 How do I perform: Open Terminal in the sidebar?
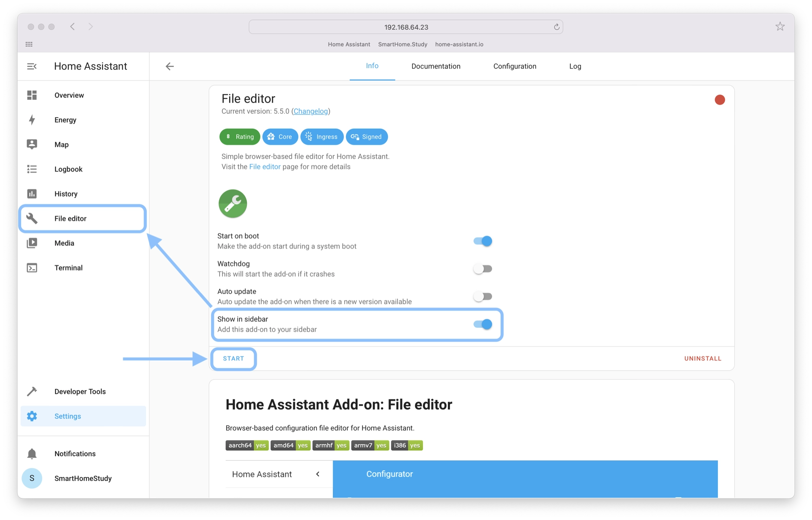coord(83,268)
